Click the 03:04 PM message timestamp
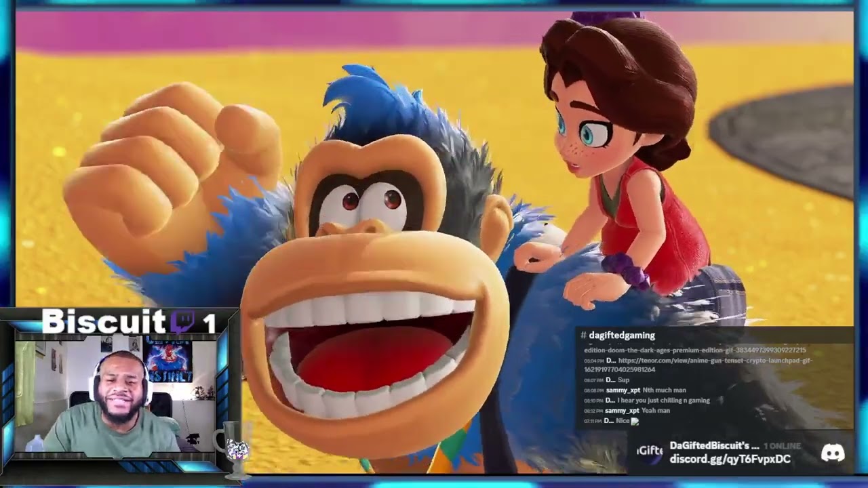This screenshot has width=868, height=488. [x=594, y=361]
